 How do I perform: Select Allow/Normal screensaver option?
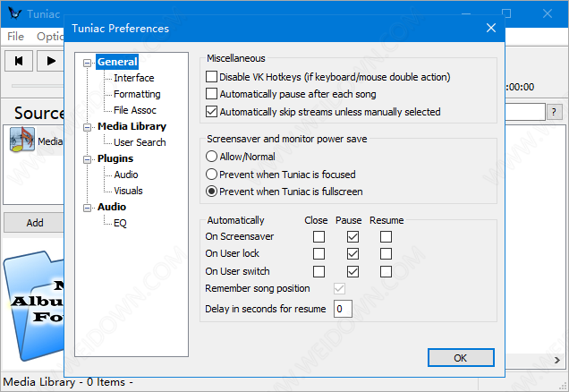212,157
